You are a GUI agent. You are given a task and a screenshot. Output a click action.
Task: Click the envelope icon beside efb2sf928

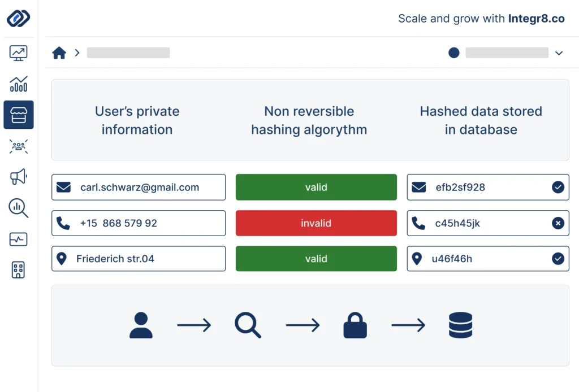(x=419, y=188)
